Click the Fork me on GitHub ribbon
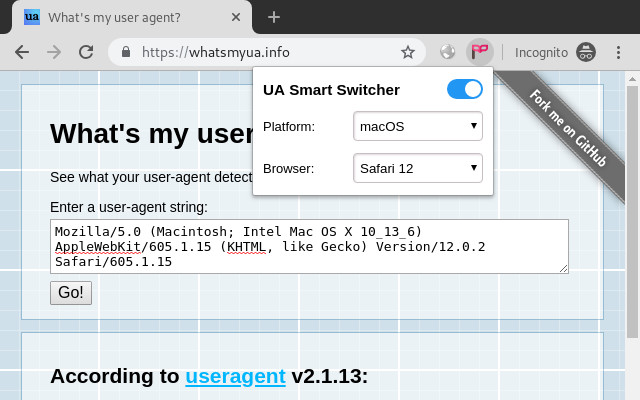The width and height of the screenshot is (640, 400). tap(568, 128)
